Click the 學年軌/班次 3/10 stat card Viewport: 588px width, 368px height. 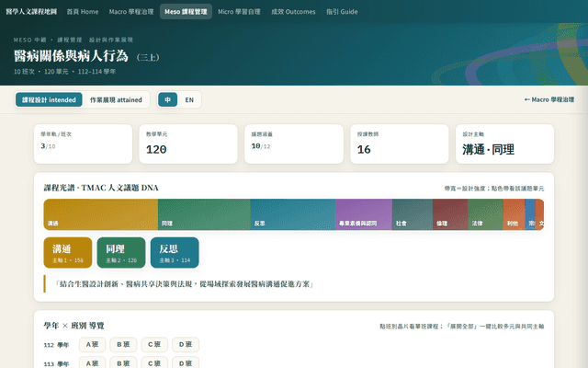point(83,144)
